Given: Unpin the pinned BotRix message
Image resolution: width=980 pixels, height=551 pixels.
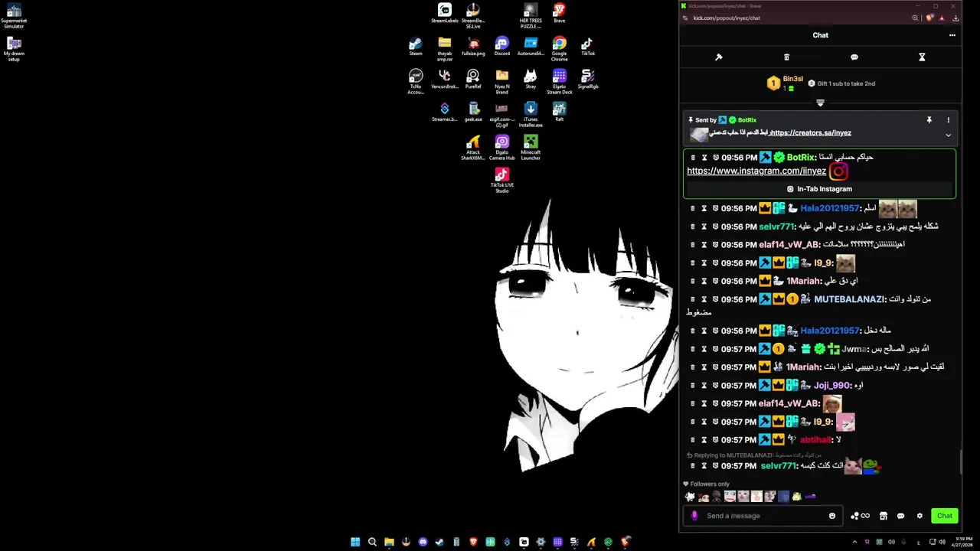Looking at the screenshot, I should pyautogui.click(x=929, y=120).
